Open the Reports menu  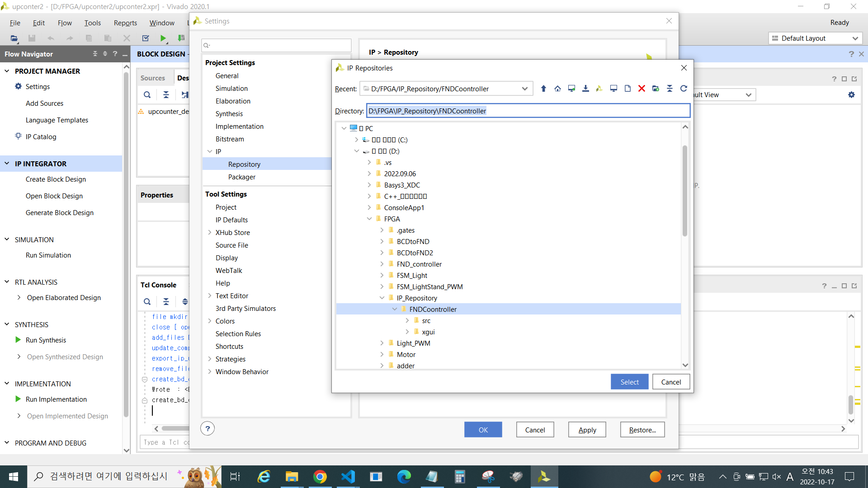pyautogui.click(x=125, y=23)
